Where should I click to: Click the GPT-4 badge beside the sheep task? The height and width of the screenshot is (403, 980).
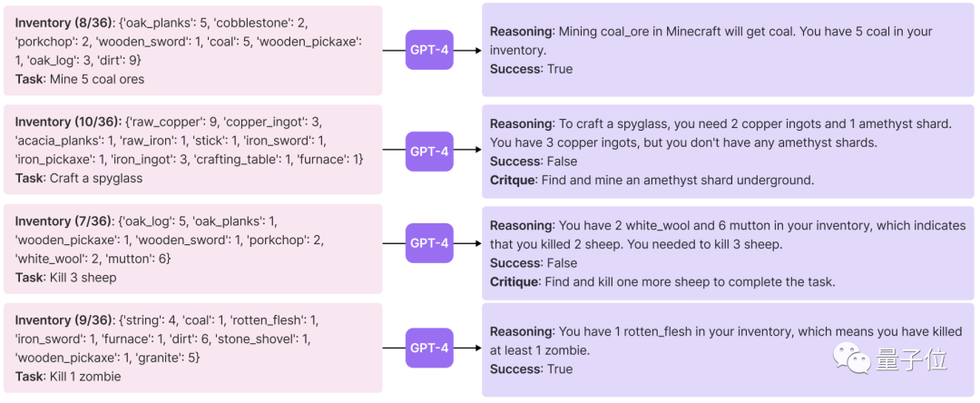[x=429, y=242]
